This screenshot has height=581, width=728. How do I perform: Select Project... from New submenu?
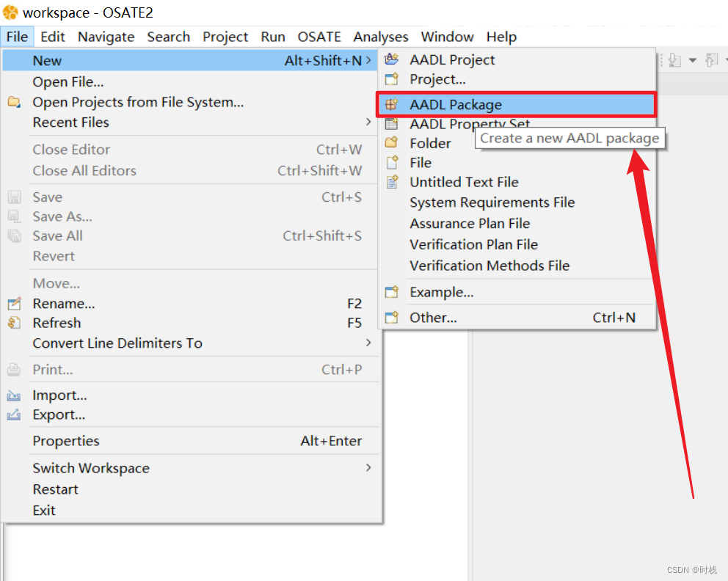[517, 79]
